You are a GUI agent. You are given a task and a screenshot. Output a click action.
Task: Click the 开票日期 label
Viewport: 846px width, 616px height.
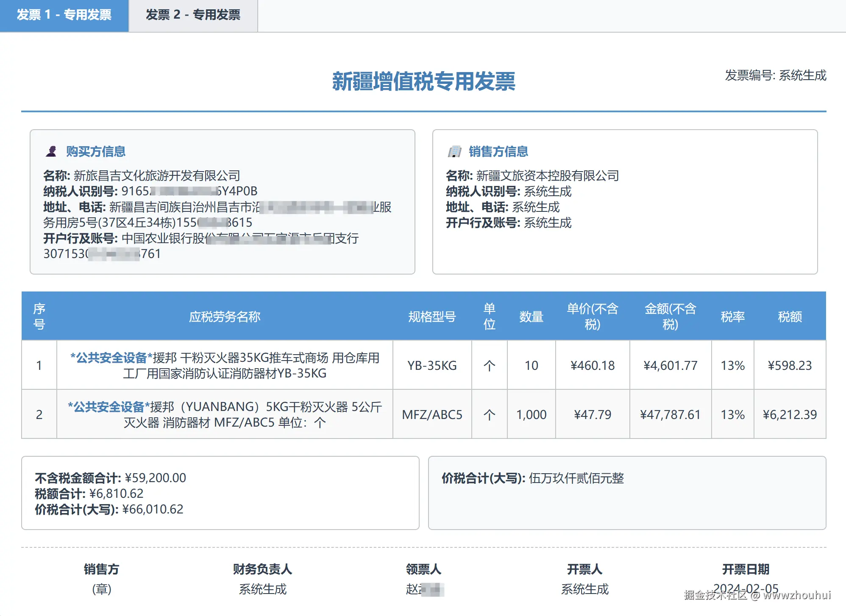(x=746, y=569)
